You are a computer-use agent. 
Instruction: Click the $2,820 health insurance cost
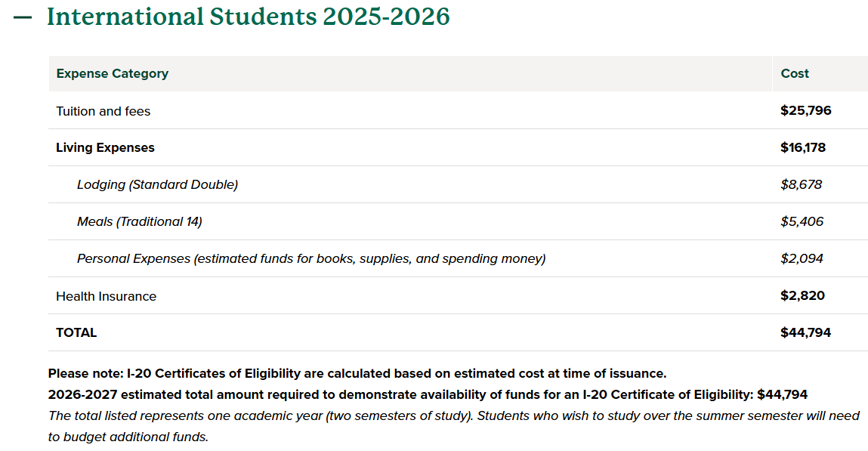[x=802, y=295]
